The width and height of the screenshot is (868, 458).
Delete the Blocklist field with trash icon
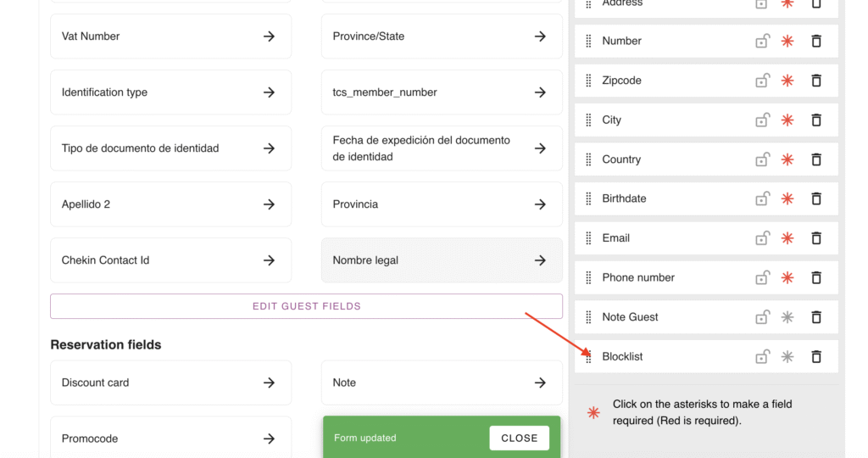point(816,357)
